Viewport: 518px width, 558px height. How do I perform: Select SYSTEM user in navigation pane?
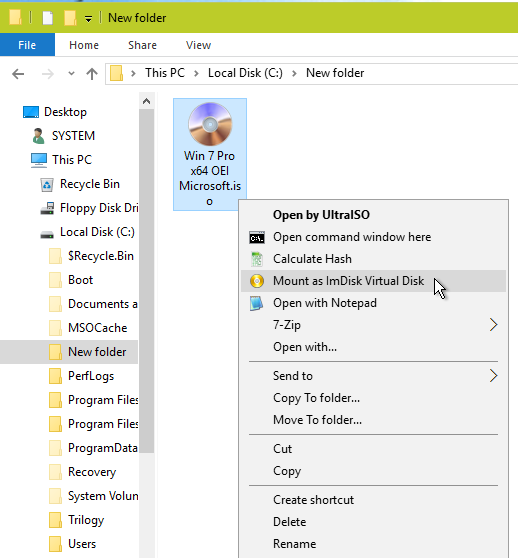[x=74, y=136]
